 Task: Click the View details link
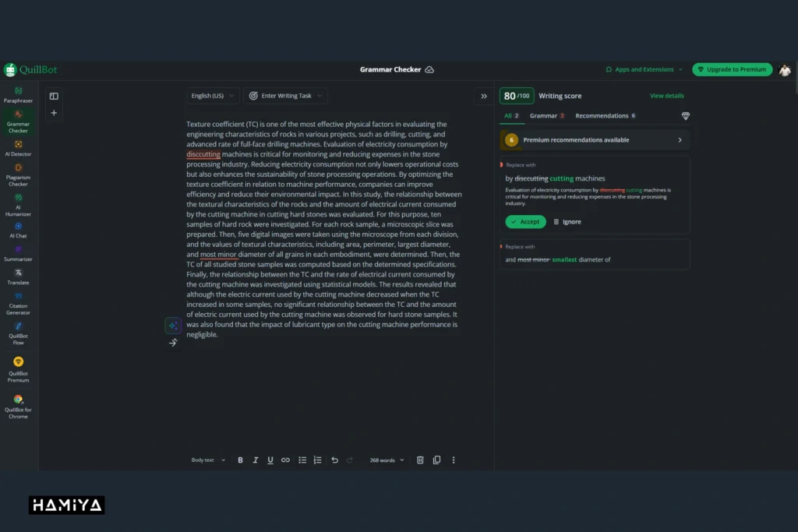pyautogui.click(x=666, y=96)
